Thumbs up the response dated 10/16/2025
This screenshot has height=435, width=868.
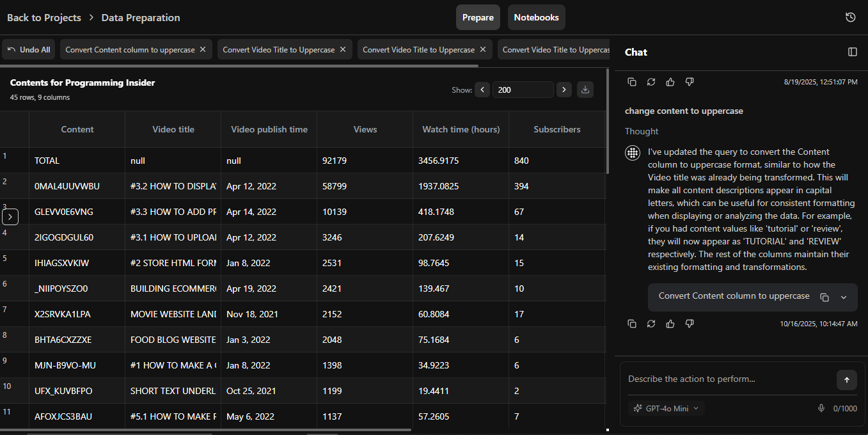(670, 324)
